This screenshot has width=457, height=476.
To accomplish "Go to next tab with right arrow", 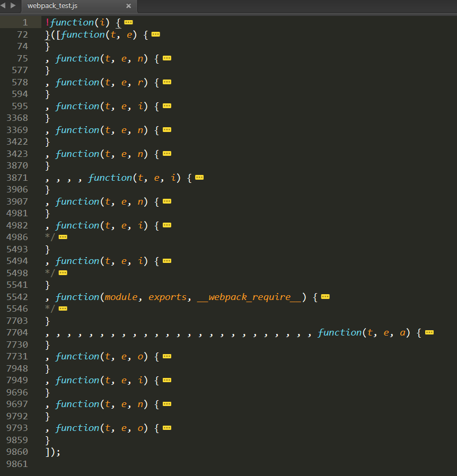I will pyautogui.click(x=13, y=5).
